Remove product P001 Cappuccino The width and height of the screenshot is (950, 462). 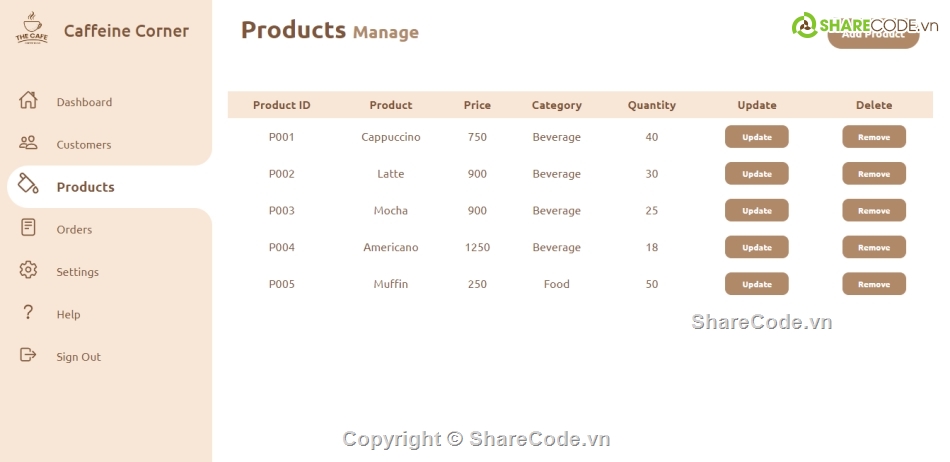[873, 137]
